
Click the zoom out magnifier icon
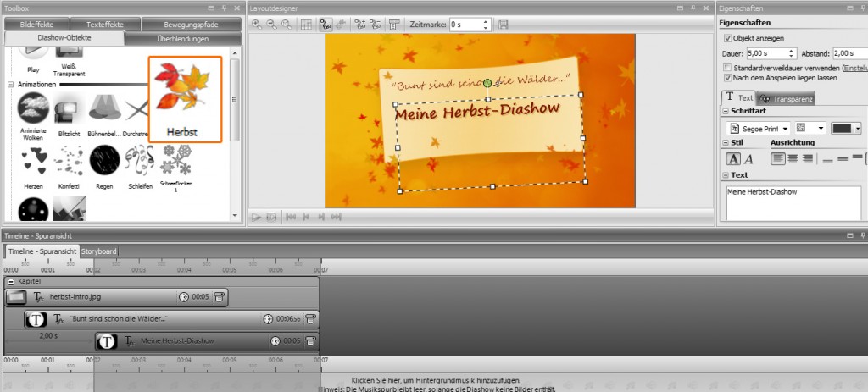click(x=272, y=25)
